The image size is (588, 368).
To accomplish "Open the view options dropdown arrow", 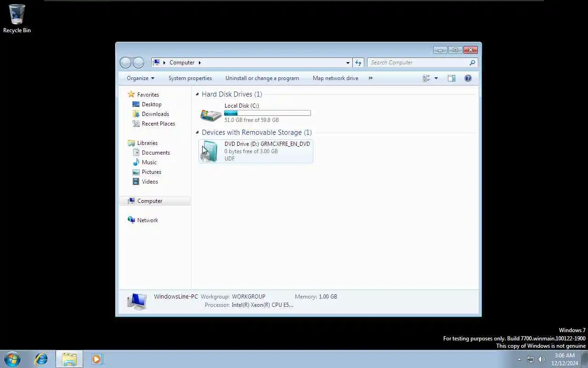I will 436,78.
